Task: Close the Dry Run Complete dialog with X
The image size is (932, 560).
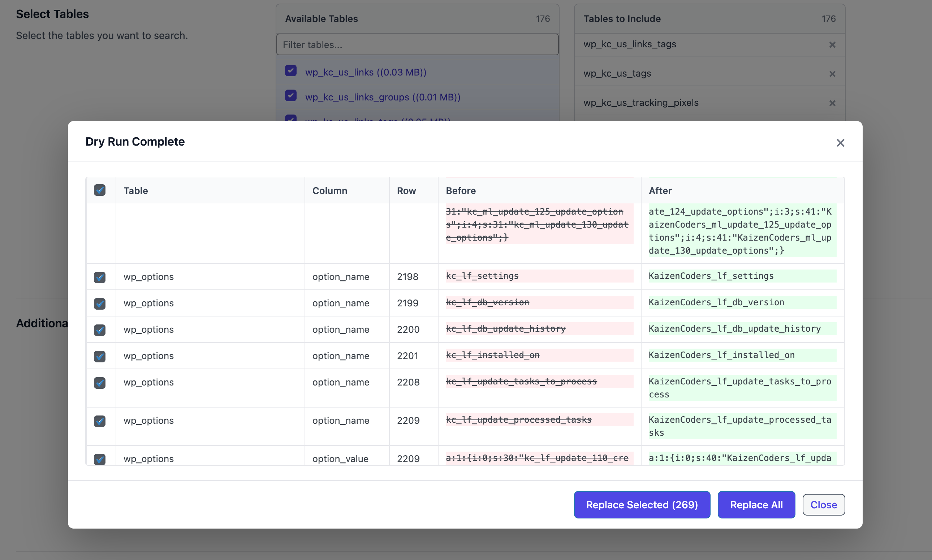Action: tap(840, 143)
